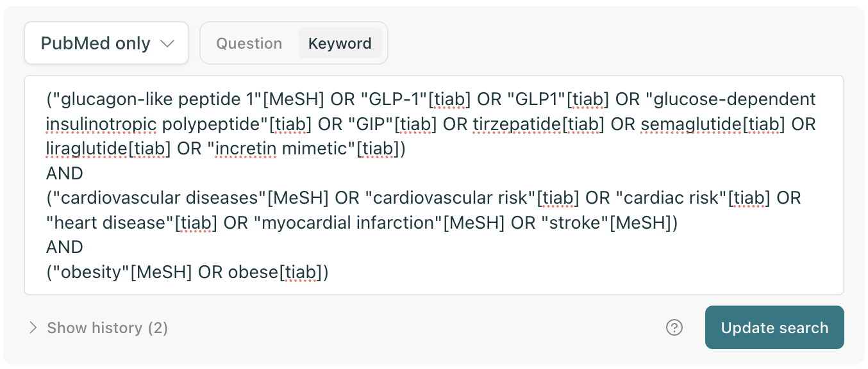Switch to the Question search mode
The image size is (868, 369).
click(x=249, y=44)
